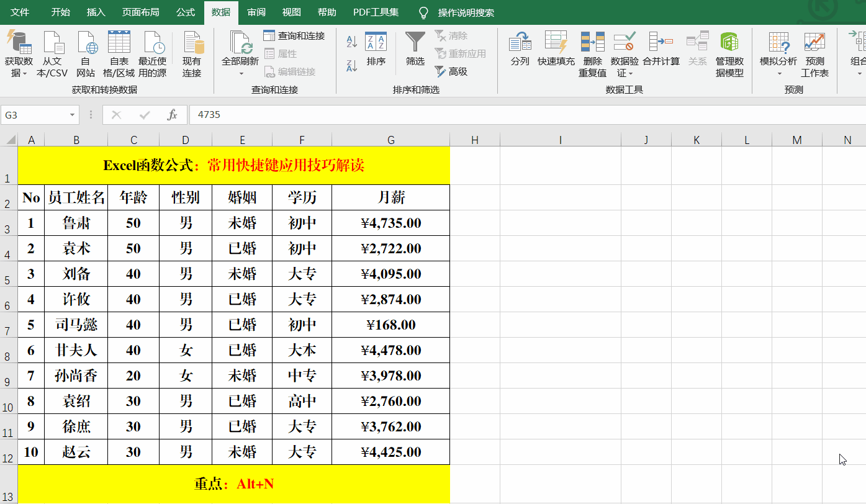
Task: Open the 获取数据 (Get Data) icon
Action: (19, 42)
